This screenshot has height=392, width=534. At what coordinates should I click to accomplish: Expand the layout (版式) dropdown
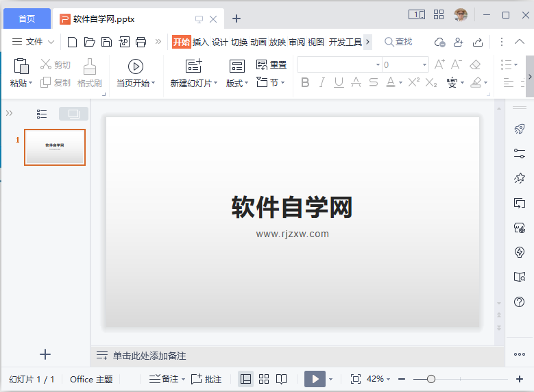coord(246,83)
